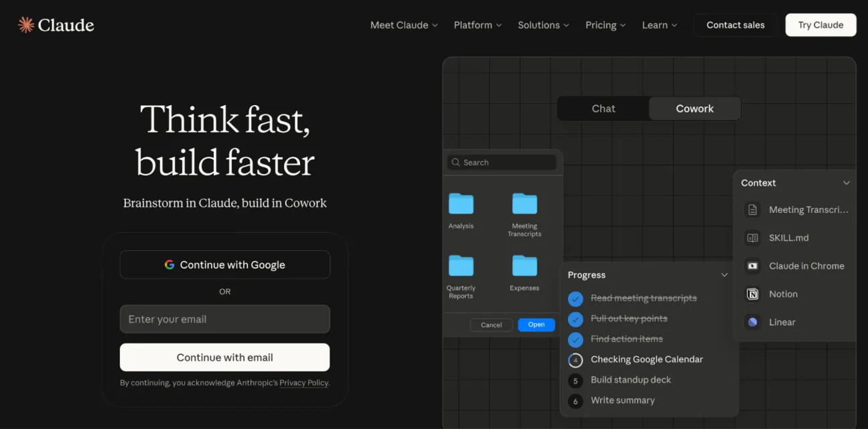Viewport: 868px width, 429px height.
Task: Expand the Meet Claude dropdown menu
Action: point(404,25)
